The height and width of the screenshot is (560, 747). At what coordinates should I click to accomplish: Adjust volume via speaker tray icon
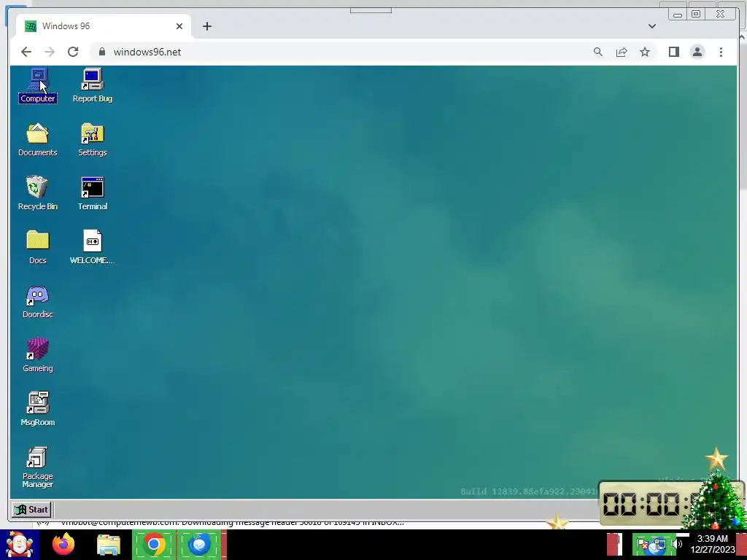(x=678, y=544)
